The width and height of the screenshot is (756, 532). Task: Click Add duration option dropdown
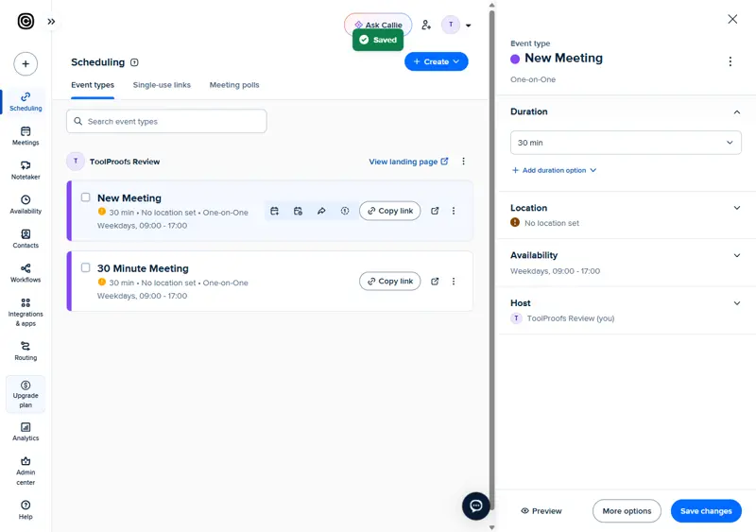tap(554, 170)
